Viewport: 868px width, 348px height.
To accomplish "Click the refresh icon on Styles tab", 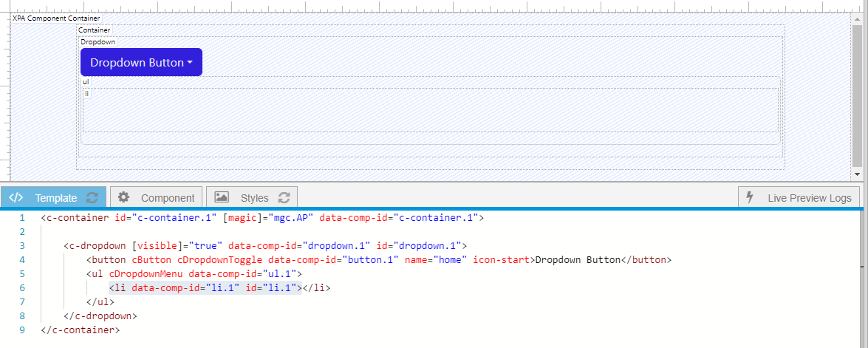I will point(284,197).
